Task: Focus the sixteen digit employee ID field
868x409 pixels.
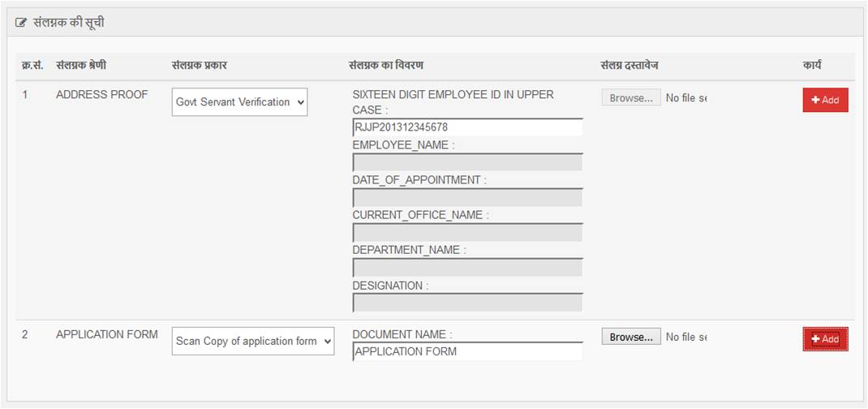Action: (x=467, y=127)
